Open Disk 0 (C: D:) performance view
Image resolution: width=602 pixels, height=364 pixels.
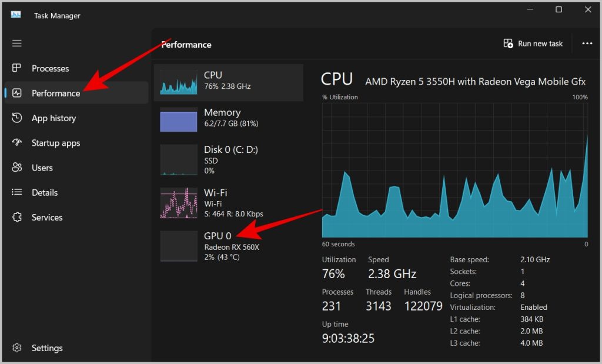click(x=228, y=159)
